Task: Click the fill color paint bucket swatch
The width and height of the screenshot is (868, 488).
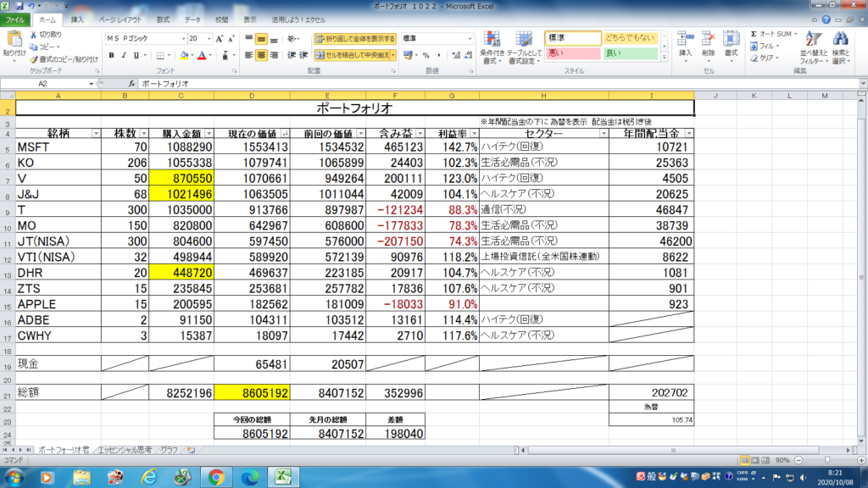Action: click(x=184, y=55)
